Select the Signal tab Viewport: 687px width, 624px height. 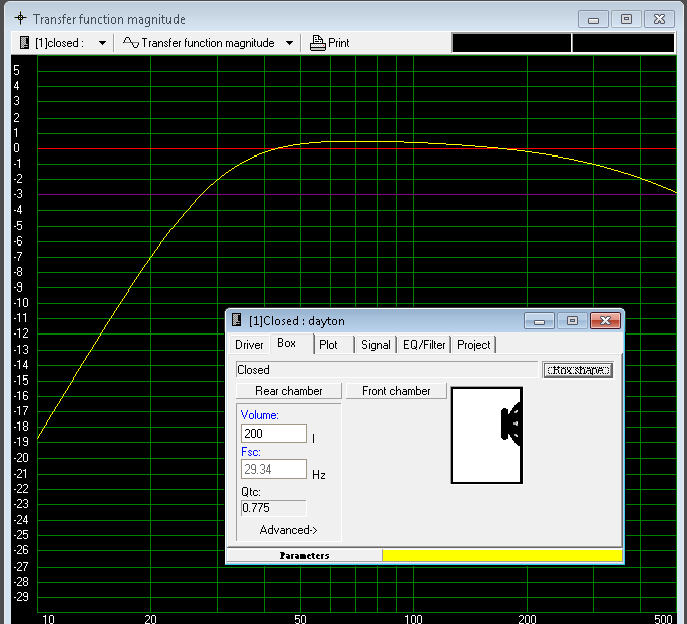pyautogui.click(x=376, y=345)
